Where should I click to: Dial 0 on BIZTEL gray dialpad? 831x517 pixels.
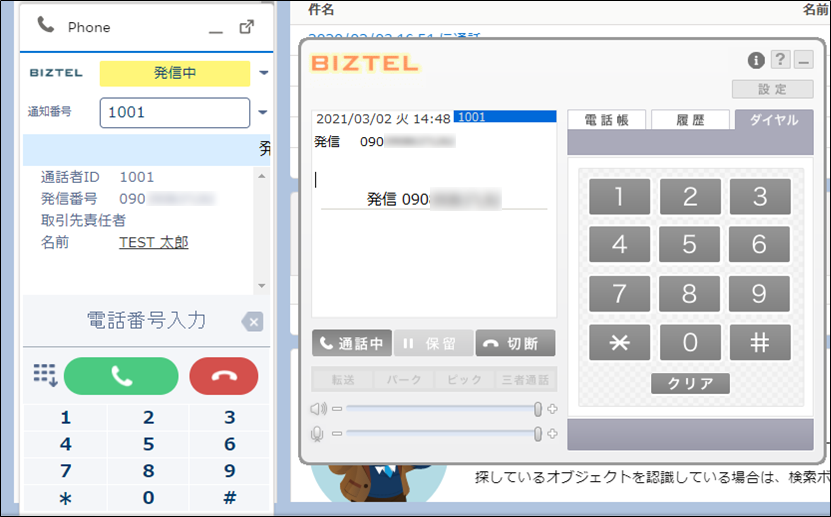[689, 343]
